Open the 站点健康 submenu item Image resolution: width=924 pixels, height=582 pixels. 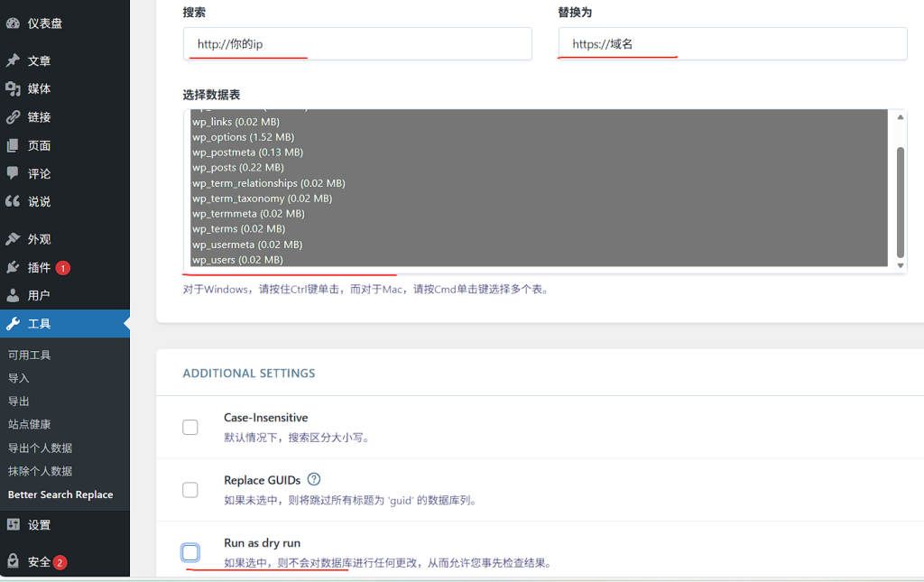pyautogui.click(x=30, y=424)
